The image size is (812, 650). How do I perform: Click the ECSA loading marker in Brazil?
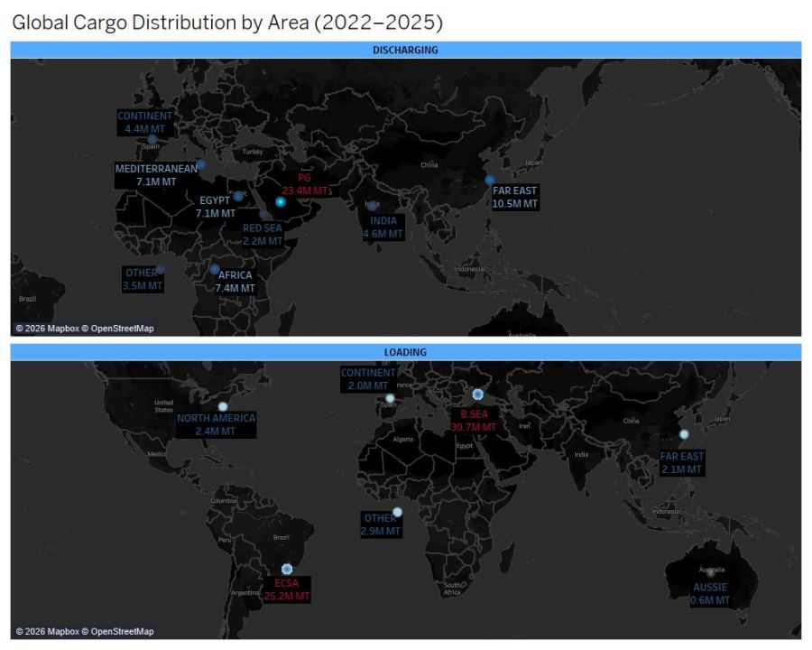pos(287,569)
